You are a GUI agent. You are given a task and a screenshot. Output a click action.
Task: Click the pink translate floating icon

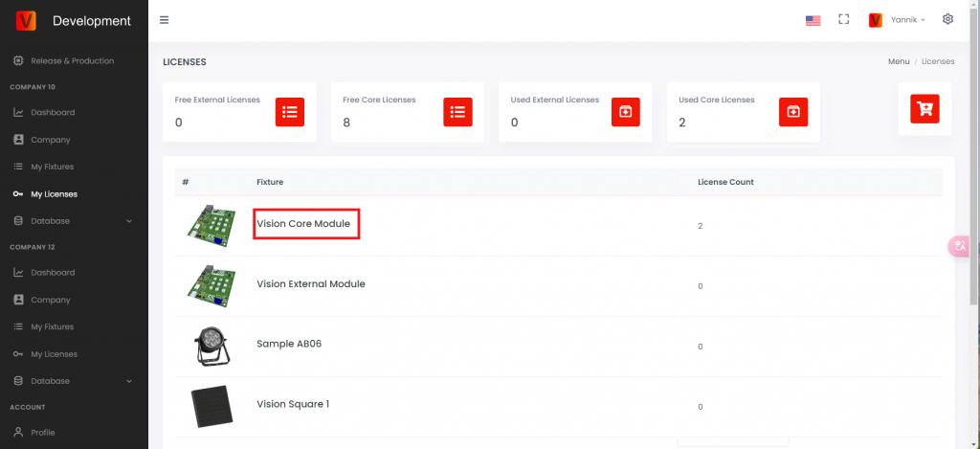coord(959,246)
